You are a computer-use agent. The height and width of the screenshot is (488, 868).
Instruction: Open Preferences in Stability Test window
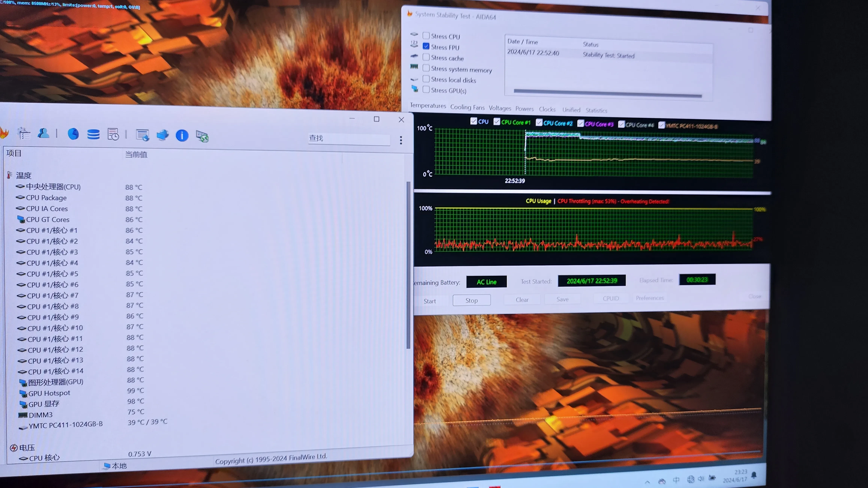point(650,298)
